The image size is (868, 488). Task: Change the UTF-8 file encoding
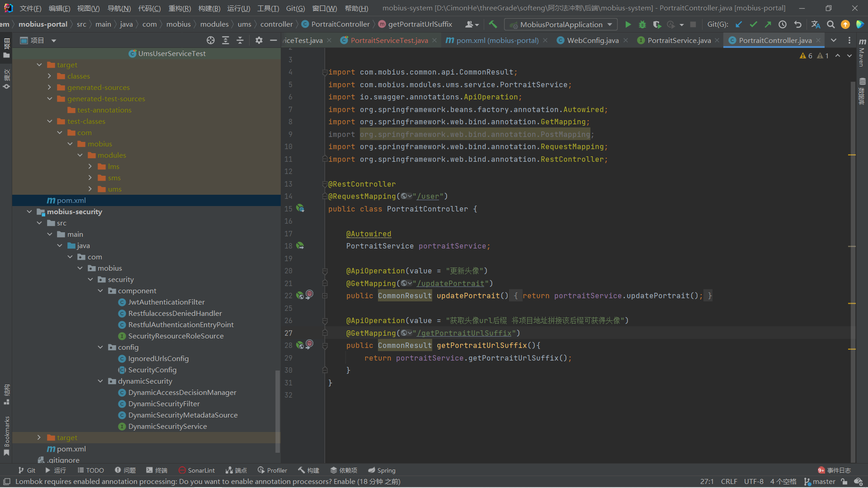tap(754, 482)
